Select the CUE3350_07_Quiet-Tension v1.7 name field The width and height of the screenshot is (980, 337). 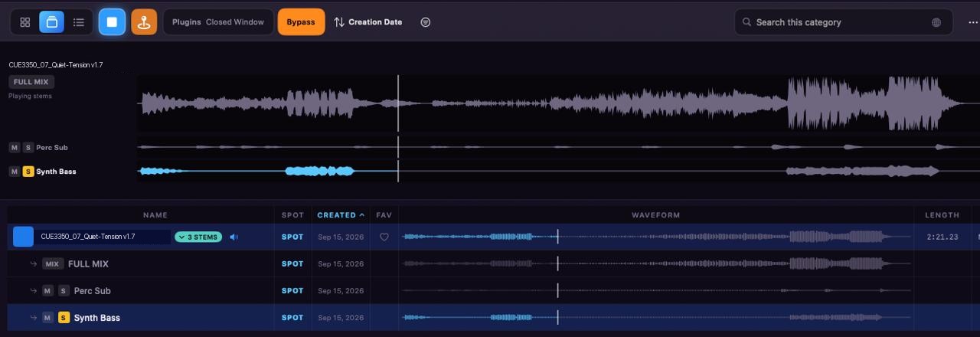[103, 237]
